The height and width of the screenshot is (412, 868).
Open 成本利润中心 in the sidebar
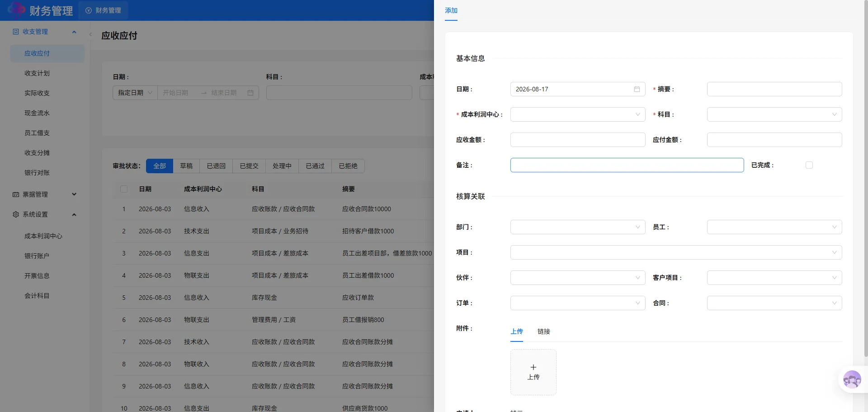(47, 236)
